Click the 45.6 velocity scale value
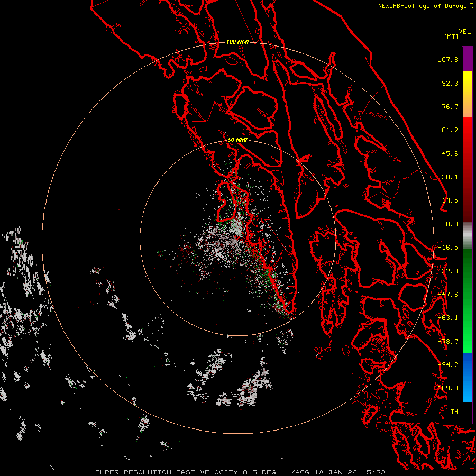Screen dimensions: 476x476 [450, 153]
